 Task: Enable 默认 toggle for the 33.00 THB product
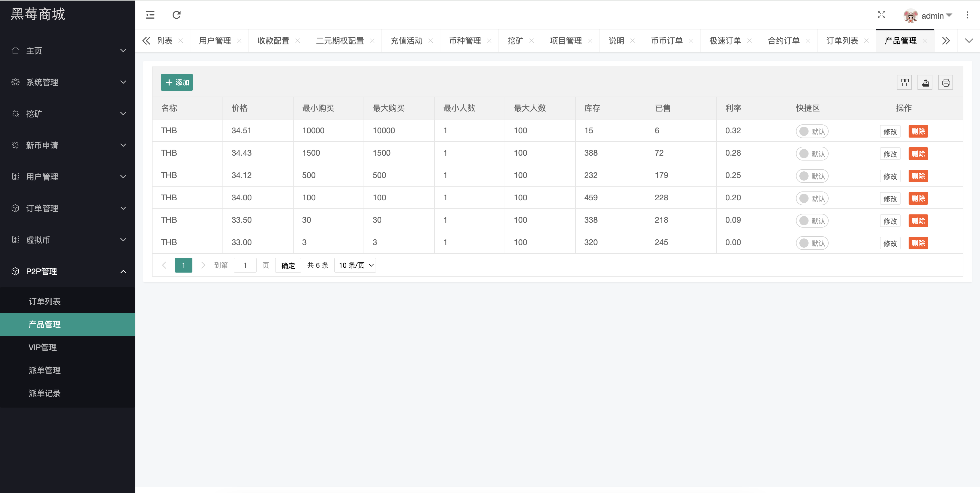click(812, 243)
